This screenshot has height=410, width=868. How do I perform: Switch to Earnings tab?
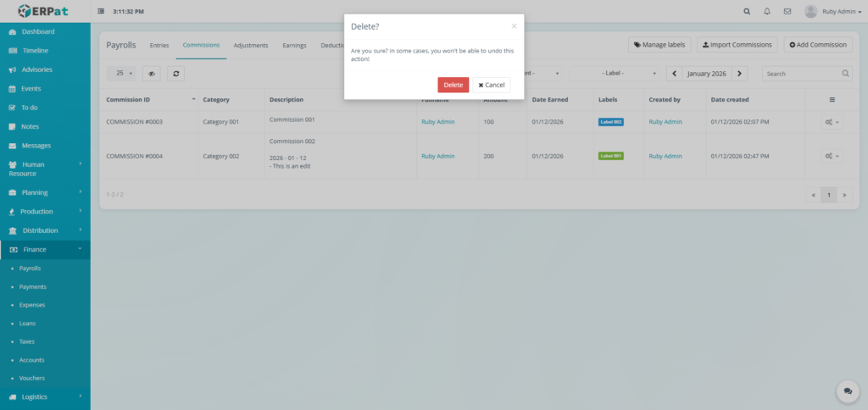pos(294,46)
